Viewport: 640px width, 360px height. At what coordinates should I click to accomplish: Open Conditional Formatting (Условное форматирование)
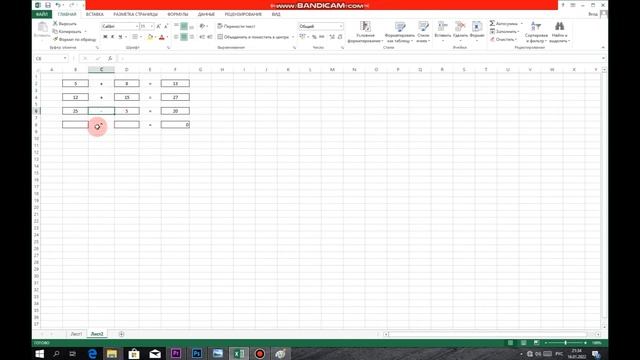(365, 32)
